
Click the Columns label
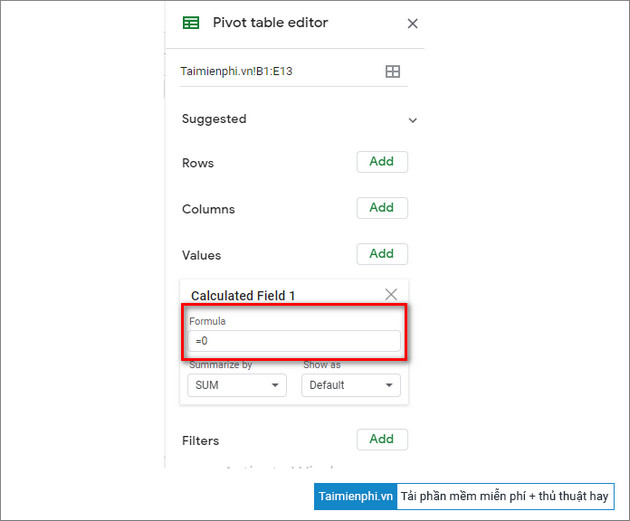208,209
